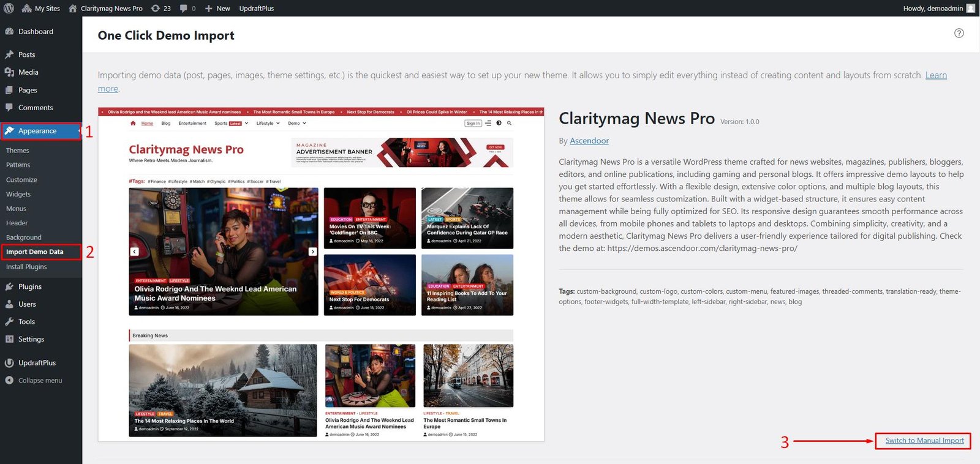Open Widgets submenu item
The width and height of the screenshot is (980, 464).
click(x=18, y=194)
